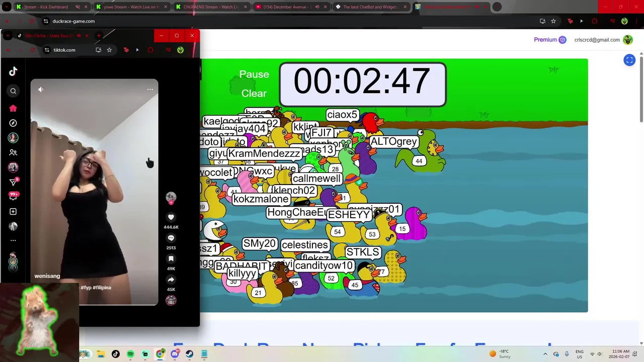The width and height of the screenshot is (644, 362).
Task: Switch to yowe Stream tab
Action: 132,7
